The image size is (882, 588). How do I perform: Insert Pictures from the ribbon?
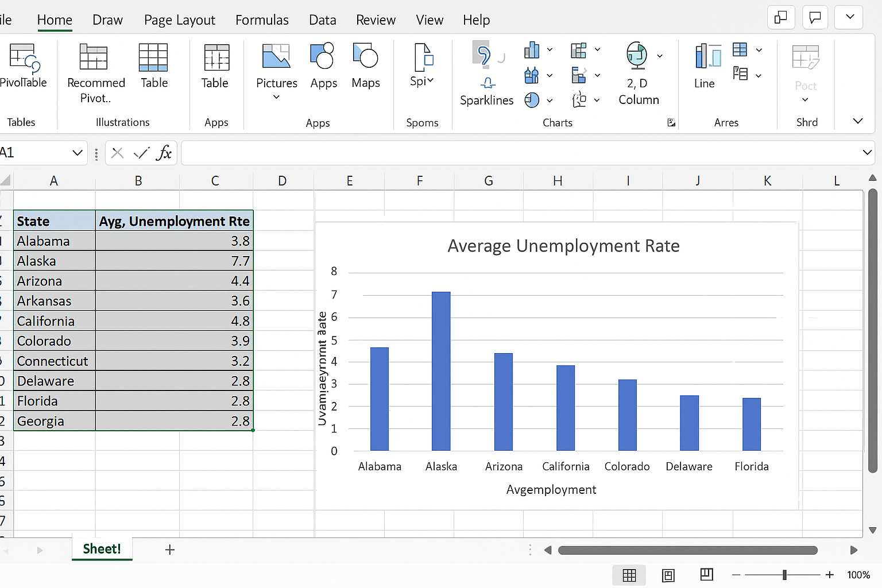tap(276, 57)
